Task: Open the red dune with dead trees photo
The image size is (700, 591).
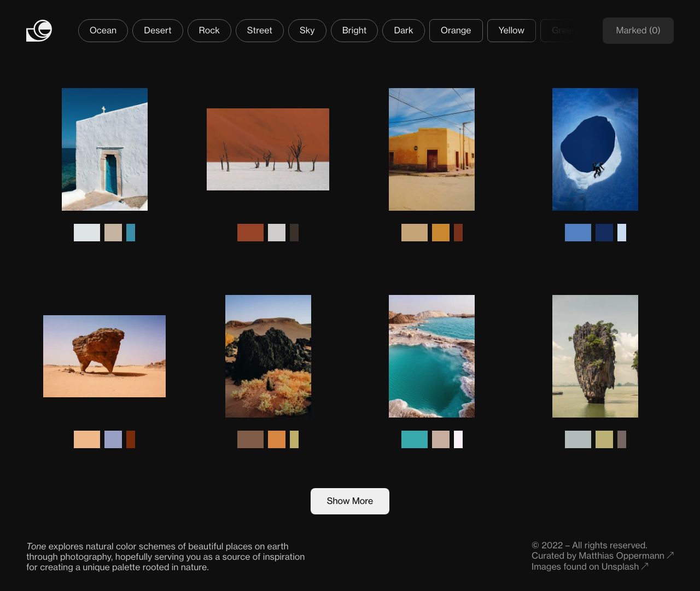Action: [268, 149]
